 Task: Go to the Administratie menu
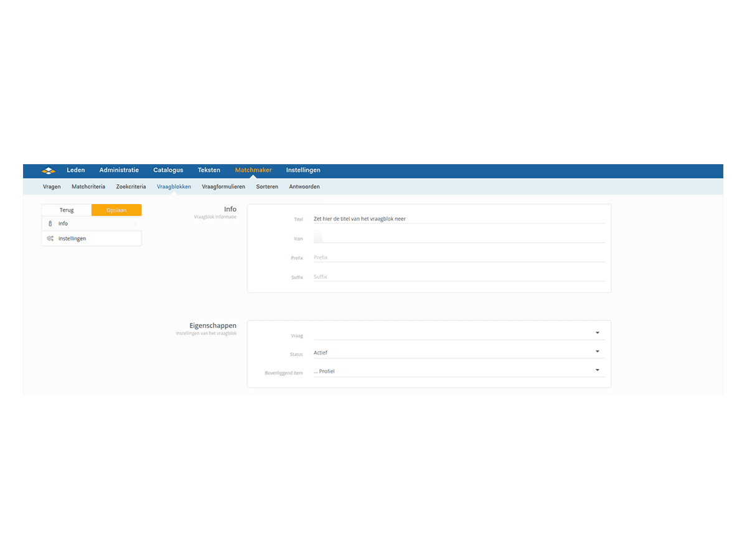119,170
